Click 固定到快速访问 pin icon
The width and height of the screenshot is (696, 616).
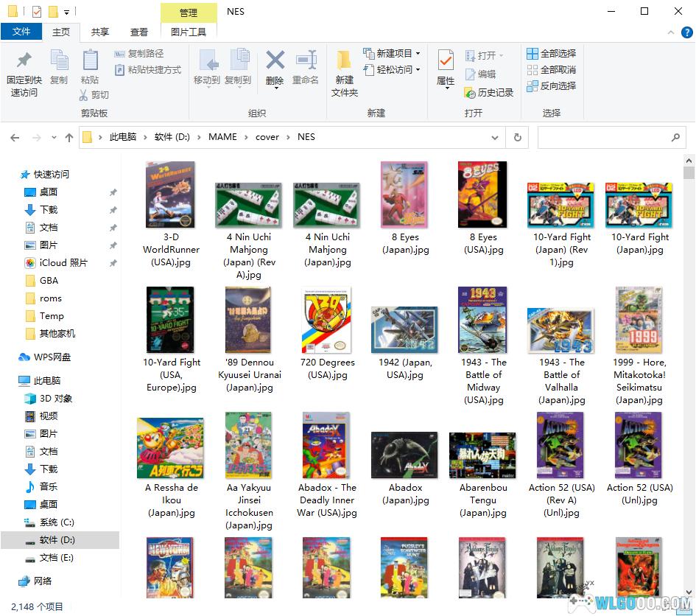click(x=24, y=60)
